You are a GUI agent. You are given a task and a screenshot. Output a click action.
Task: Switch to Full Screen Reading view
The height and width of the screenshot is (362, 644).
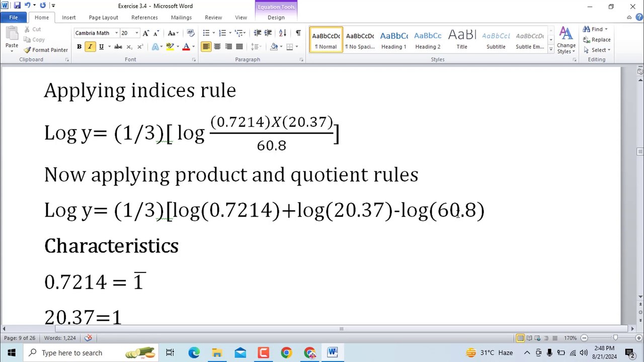(x=529, y=338)
